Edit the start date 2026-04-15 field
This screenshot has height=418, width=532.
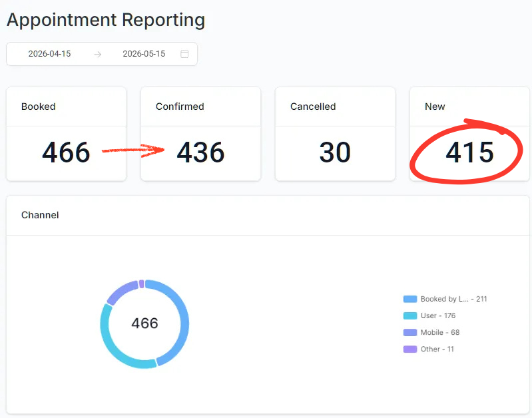pyautogui.click(x=49, y=54)
